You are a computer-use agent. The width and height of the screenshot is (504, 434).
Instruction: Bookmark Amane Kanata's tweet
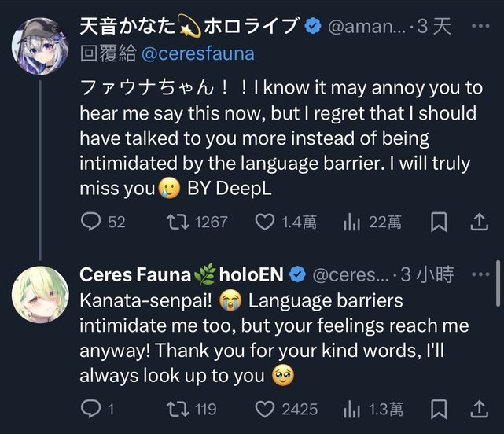click(x=440, y=223)
